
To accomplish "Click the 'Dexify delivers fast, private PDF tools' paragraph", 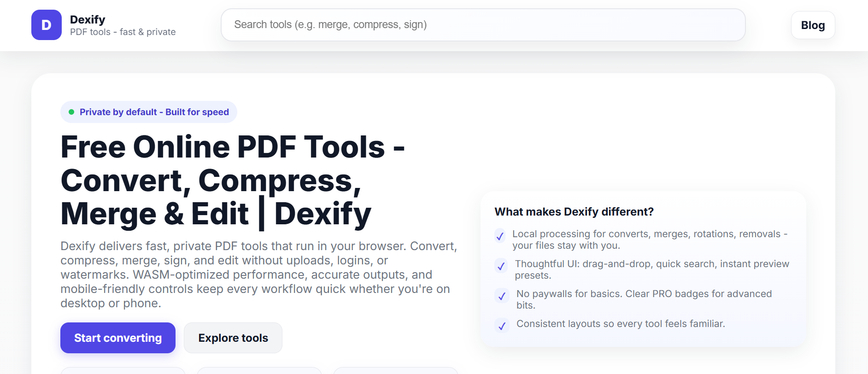I will (x=259, y=275).
